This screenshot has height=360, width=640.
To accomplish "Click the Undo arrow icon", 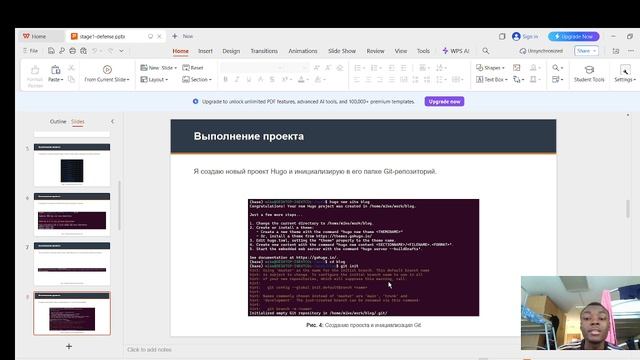I will (95, 51).
